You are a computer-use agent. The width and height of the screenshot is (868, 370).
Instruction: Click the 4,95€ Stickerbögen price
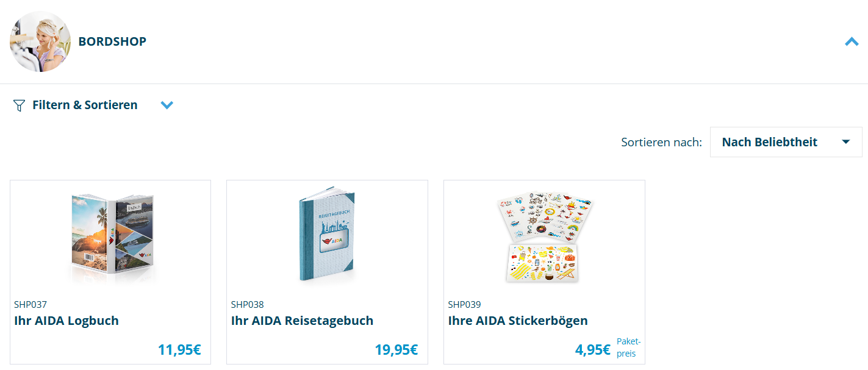coord(592,350)
